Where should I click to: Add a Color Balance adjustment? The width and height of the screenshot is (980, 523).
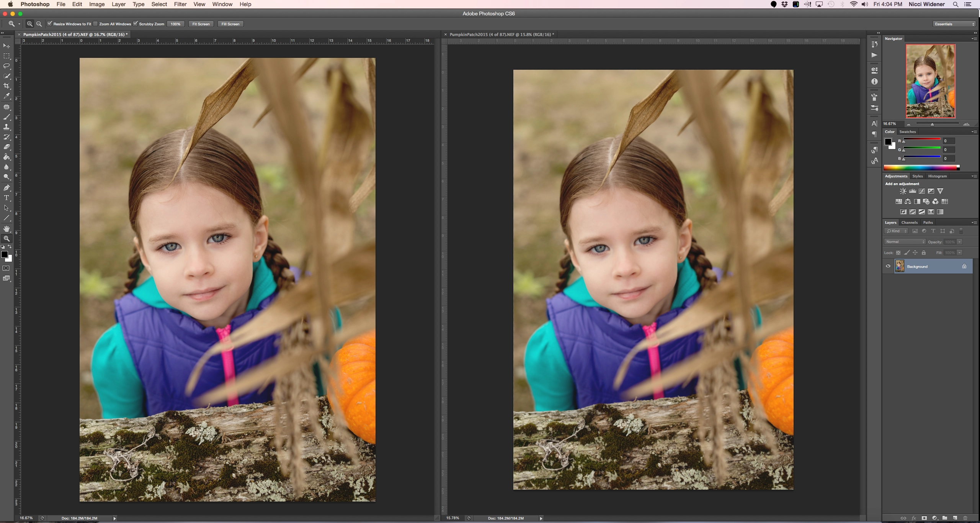[x=908, y=202]
